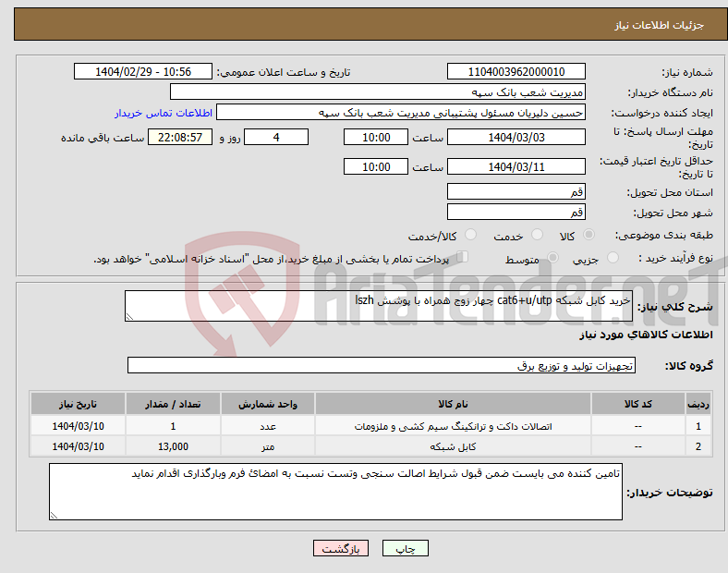Click row 2 date cell 1404/03/10
Screen dimensions: 728x573
tap(78, 446)
